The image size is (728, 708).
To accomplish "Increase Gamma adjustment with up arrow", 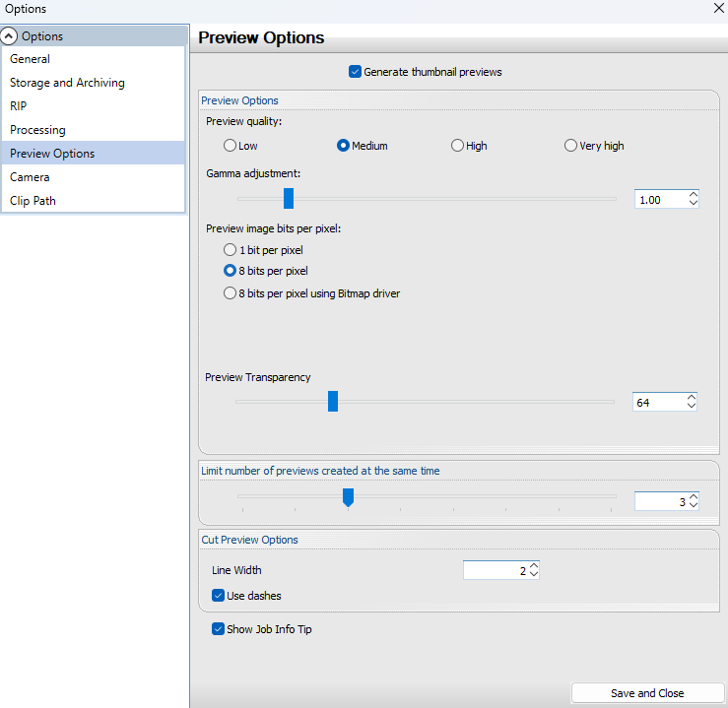I will click(694, 195).
